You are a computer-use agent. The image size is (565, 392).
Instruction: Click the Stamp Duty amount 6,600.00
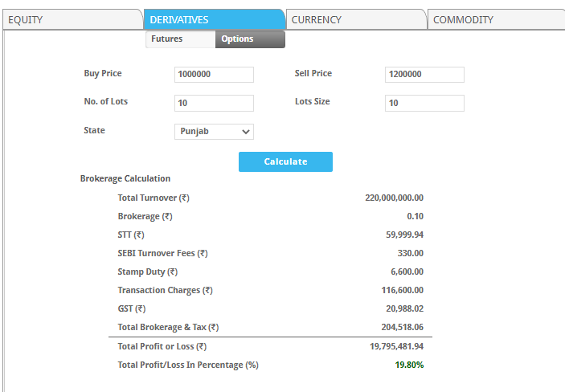(407, 272)
